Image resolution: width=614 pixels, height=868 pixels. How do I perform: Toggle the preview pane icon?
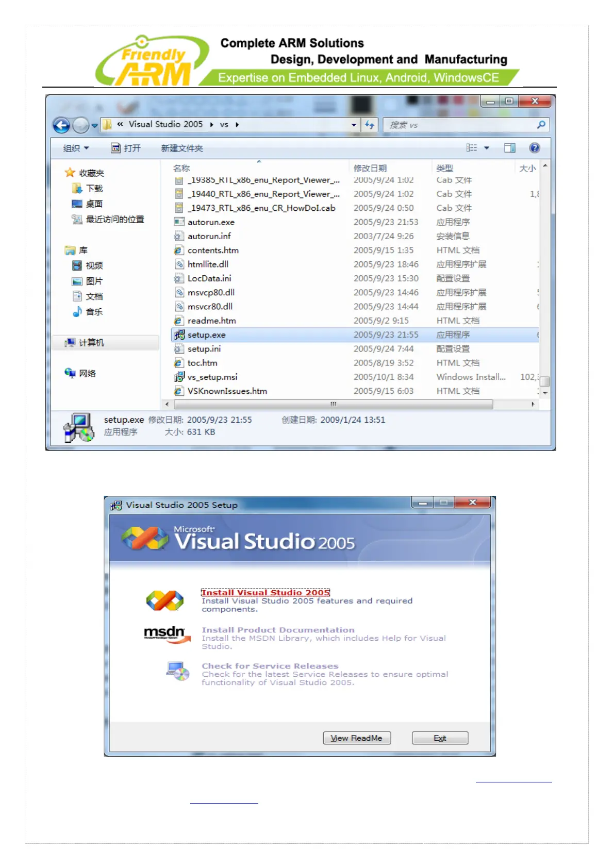[x=509, y=148]
